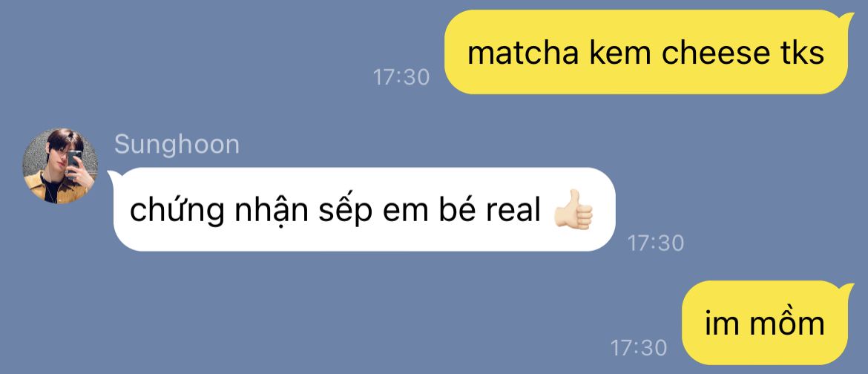Click the 17:30 timestamp beside Sunghoon's message
This screenshot has width=868, height=374.
tap(655, 243)
